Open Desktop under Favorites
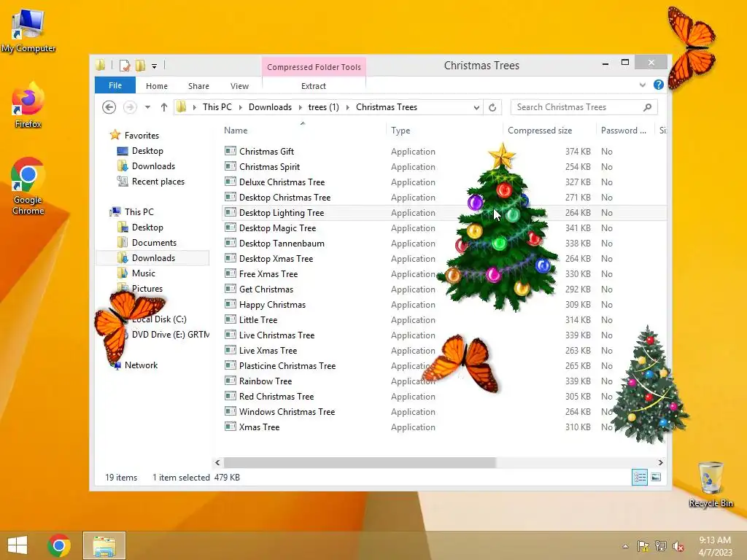 click(147, 151)
